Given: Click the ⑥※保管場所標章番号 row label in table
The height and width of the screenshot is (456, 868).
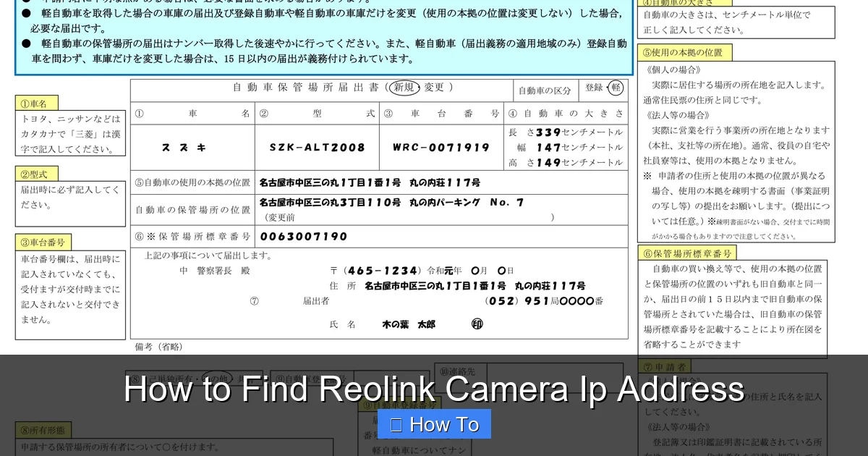Looking at the screenshot, I should [x=192, y=237].
